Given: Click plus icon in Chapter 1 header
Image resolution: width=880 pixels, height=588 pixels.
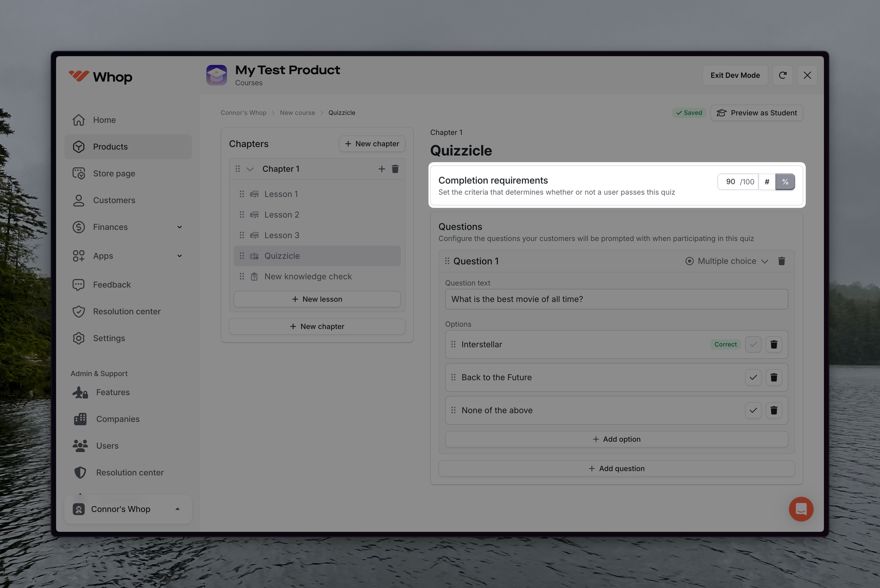Looking at the screenshot, I should pos(381,169).
